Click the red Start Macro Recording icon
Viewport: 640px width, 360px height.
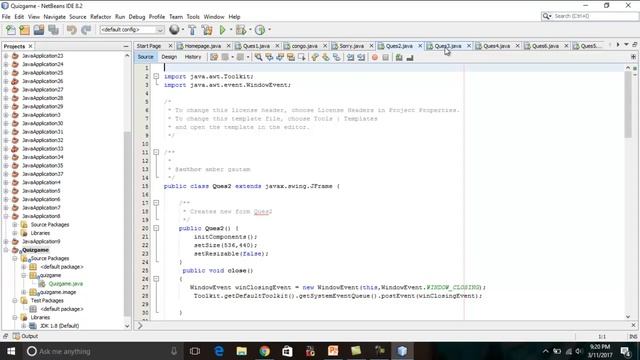pos(375,58)
